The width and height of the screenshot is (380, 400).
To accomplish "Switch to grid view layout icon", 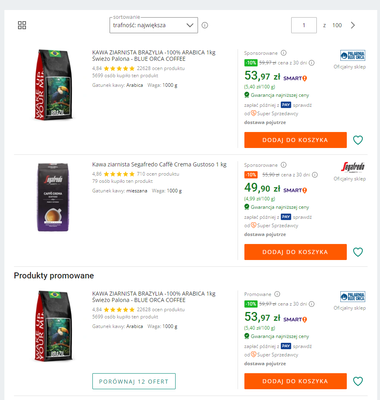I will pyautogui.click(x=22, y=25).
